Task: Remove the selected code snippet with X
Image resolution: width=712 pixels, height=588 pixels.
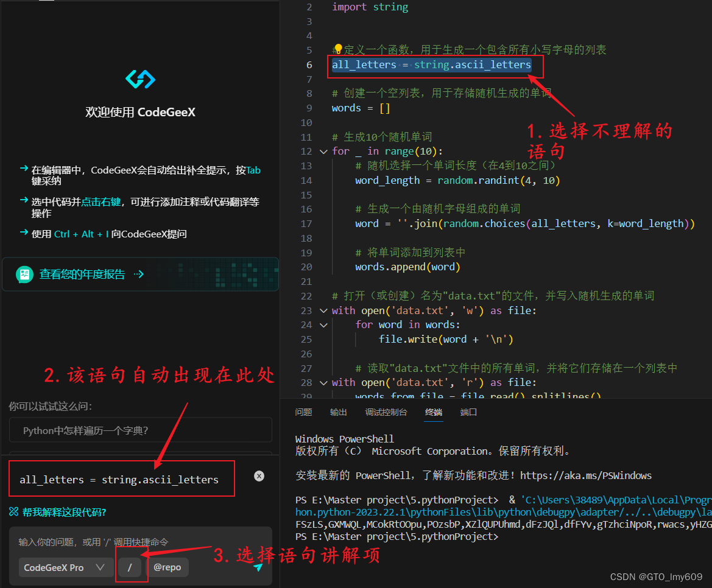Action: point(259,476)
